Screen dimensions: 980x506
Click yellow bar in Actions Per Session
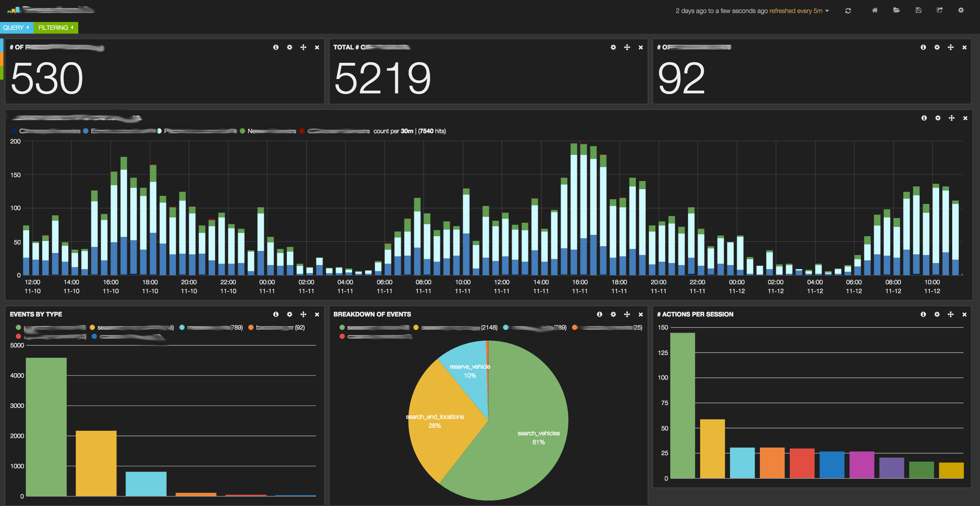point(712,449)
